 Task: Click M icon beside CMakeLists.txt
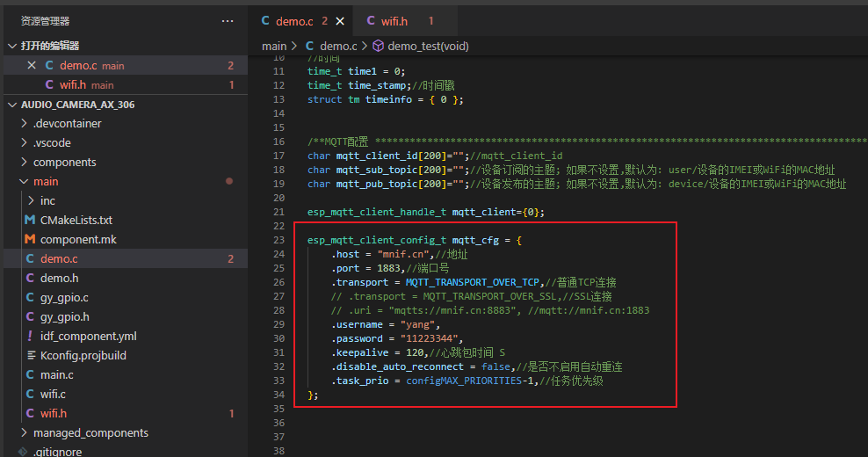pos(30,220)
